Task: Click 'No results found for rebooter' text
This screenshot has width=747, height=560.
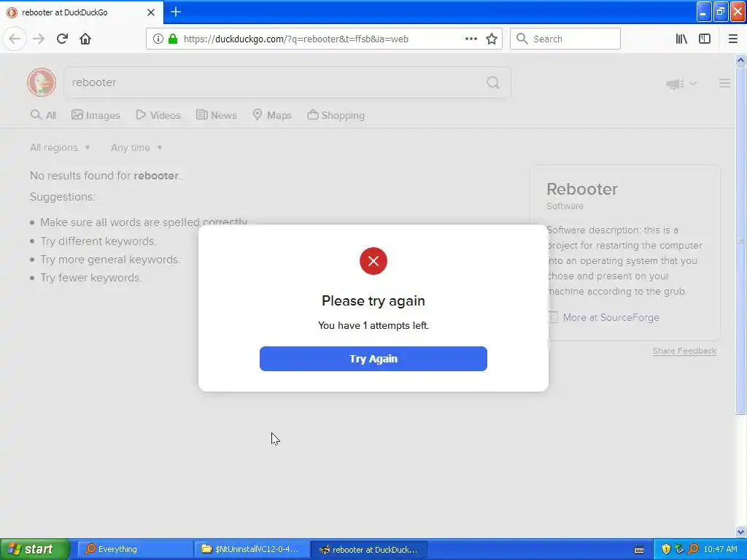Action: tap(105, 175)
